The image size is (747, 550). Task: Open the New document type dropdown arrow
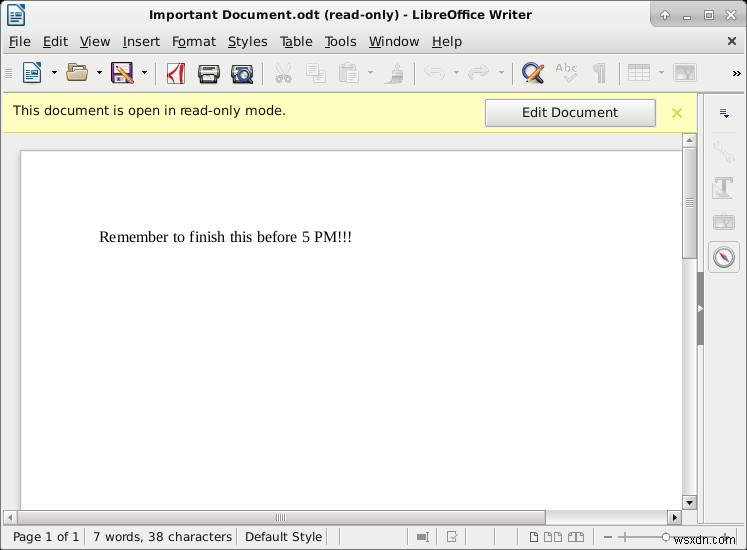click(x=54, y=73)
